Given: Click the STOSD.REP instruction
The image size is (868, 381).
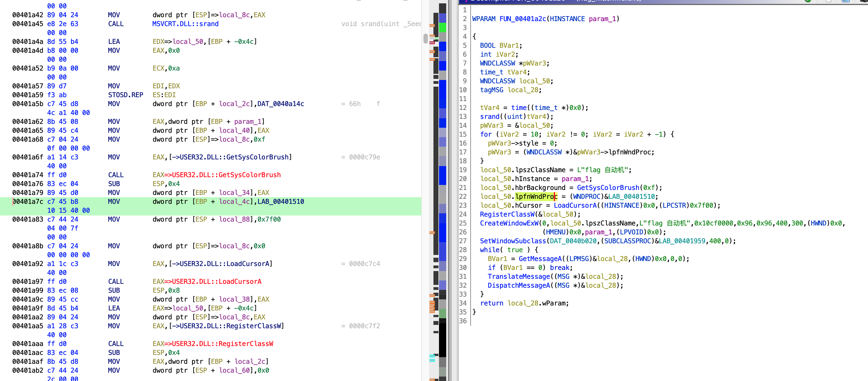Looking at the screenshot, I should tap(125, 95).
